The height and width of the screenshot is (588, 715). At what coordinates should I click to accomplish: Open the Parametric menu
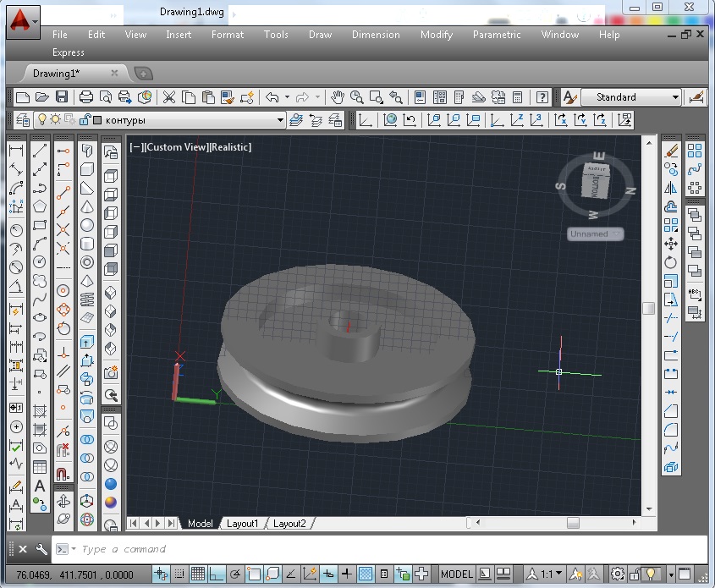click(x=497, y=35)
